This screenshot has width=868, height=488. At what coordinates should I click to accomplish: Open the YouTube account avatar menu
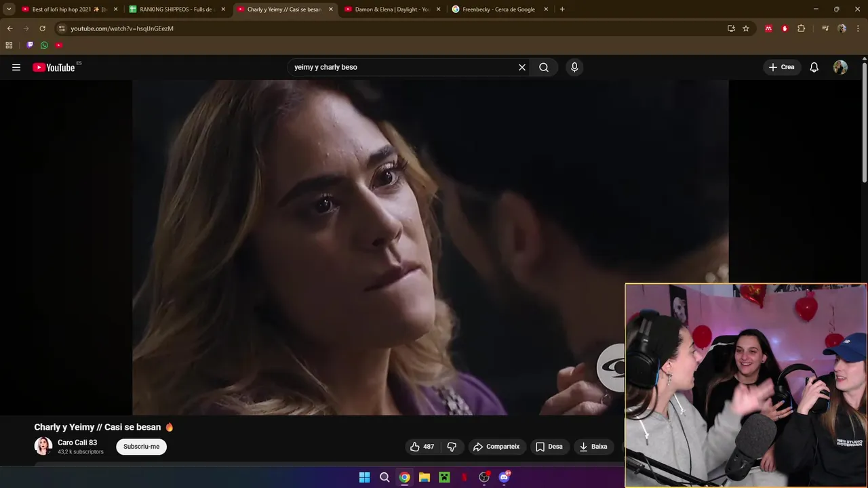pos(840,67)
